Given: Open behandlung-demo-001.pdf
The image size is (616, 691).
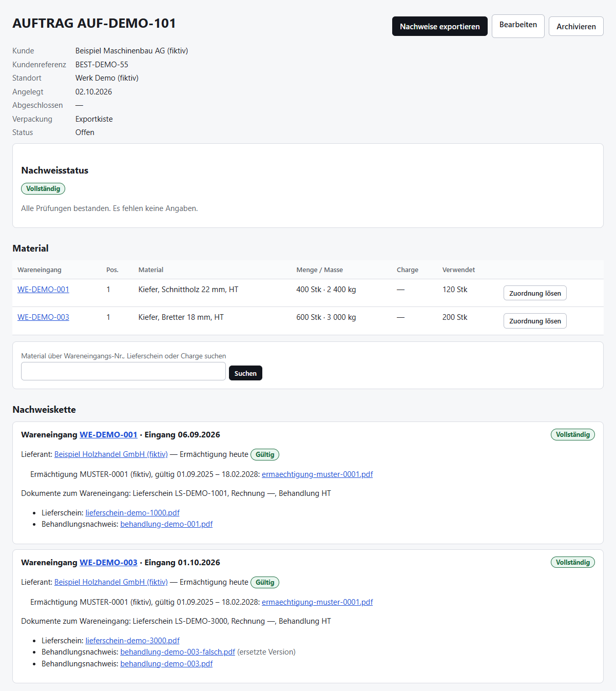Looking at the screenshot, I should point(166,524).
